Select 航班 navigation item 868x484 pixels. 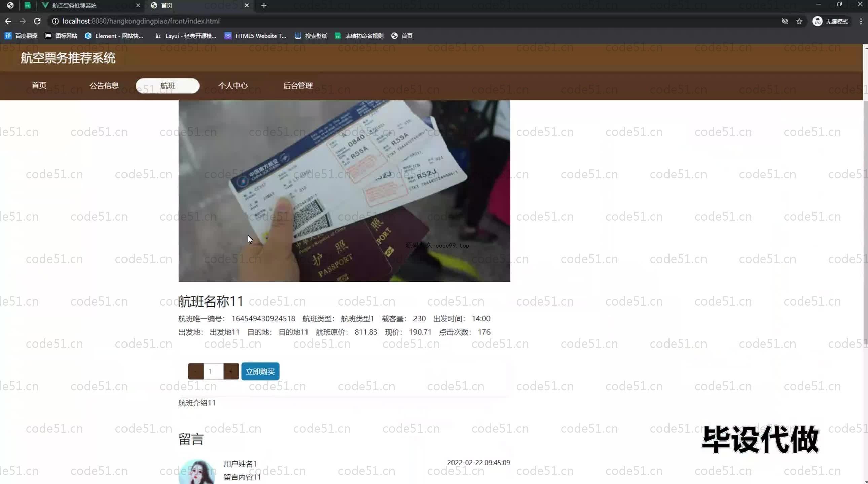click(168, 86)
